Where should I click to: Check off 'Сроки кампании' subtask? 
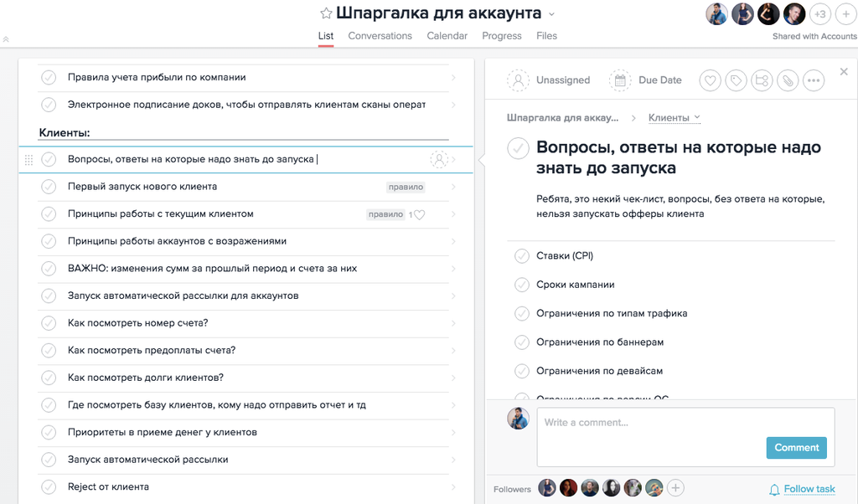click(x=521, y=285)
